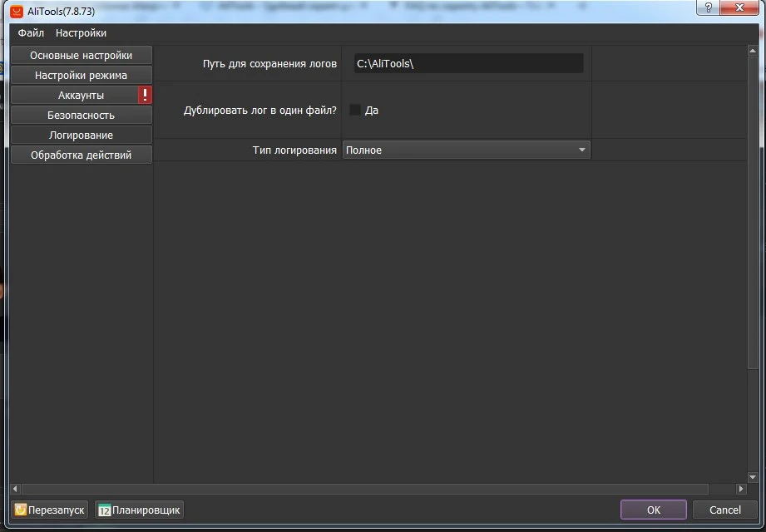This screenshot has height=532, width=766.
Task: Click the title bar help question mark
Action: point(708,7)
